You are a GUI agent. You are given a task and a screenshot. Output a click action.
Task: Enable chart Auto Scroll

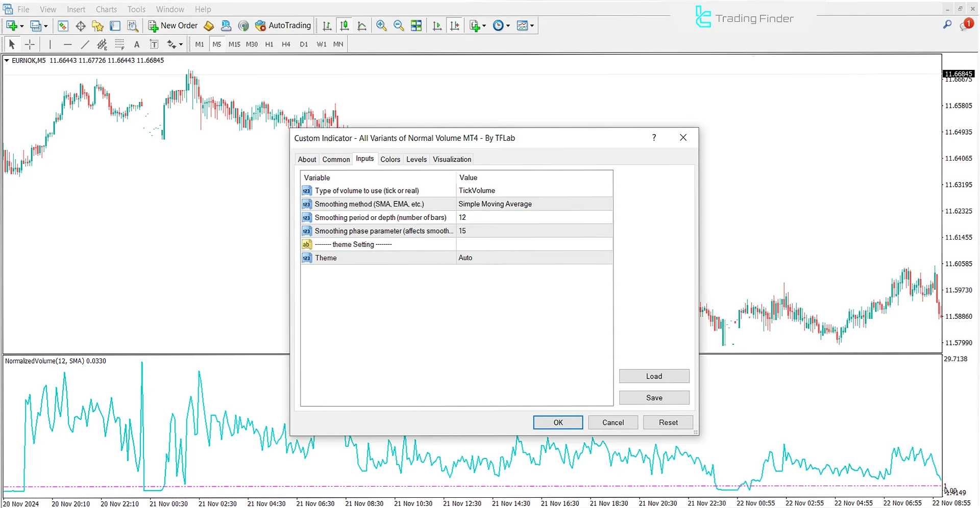tap(436, 26)
